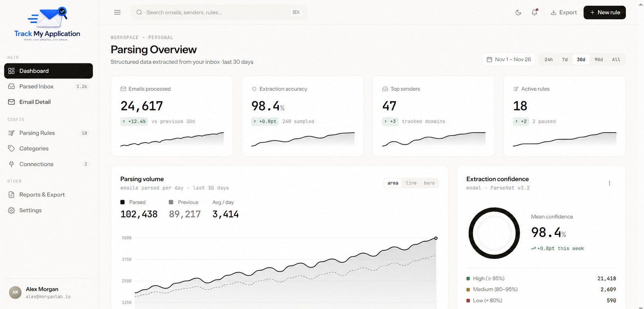Select the All time range
The height and width of the screenshot is (309, 644).
click(616, 60)
